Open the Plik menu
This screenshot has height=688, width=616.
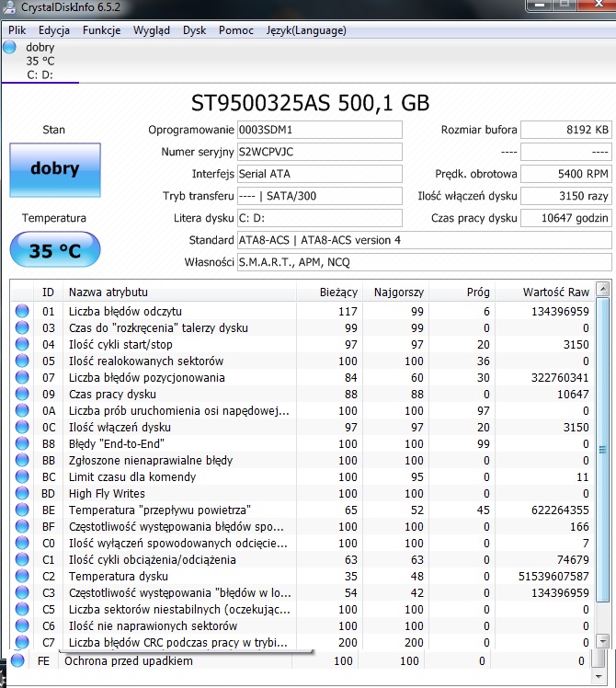[x=17, y=30]
